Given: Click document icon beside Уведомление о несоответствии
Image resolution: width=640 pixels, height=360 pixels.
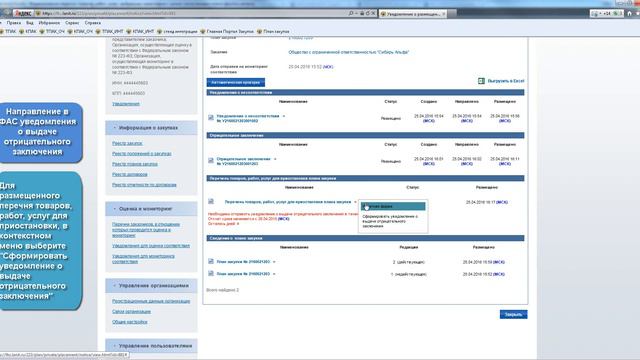Looking at the screenshot, I should click(x=211, y=118).
